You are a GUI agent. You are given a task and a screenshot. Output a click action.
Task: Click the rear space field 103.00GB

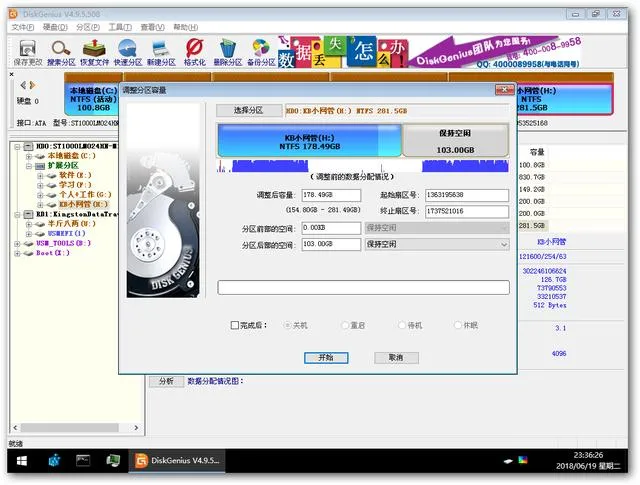(x=331, y=244)
